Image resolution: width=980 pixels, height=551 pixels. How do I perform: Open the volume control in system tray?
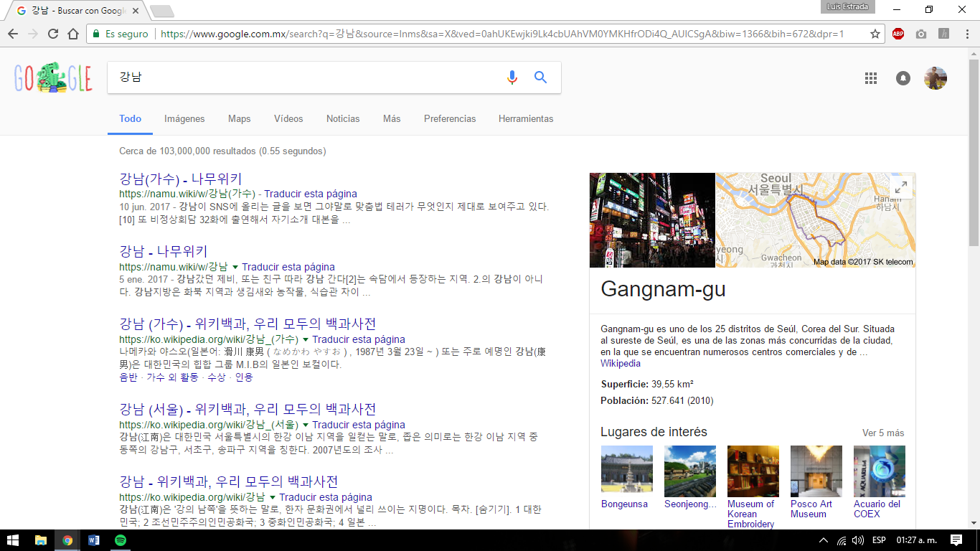pos(858,540)
